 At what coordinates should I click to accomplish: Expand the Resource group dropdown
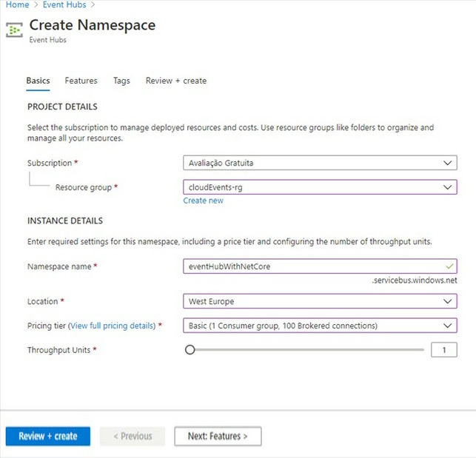click(x=320, y=188)
